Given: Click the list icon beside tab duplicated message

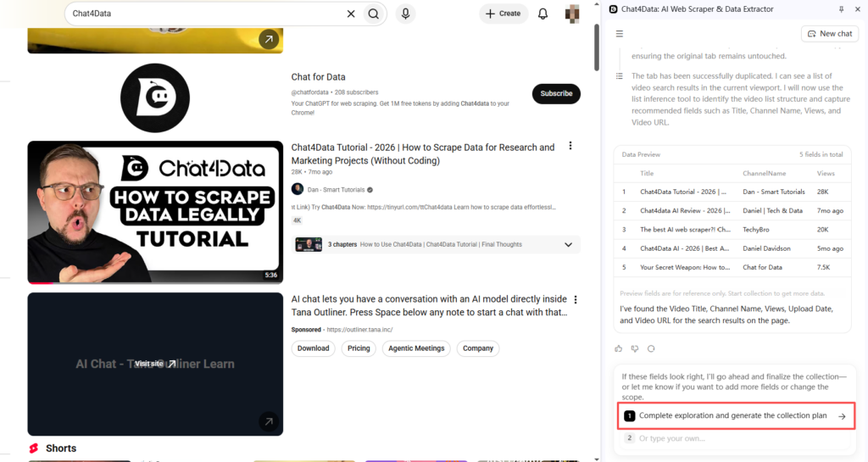Looking at the screenshot, I should tap(620, 75).
